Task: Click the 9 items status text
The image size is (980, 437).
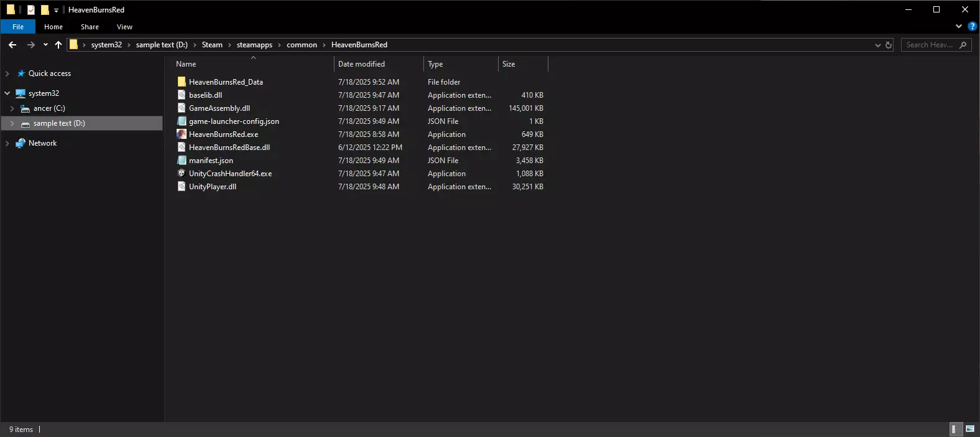Action: click(x=21, y=429)
